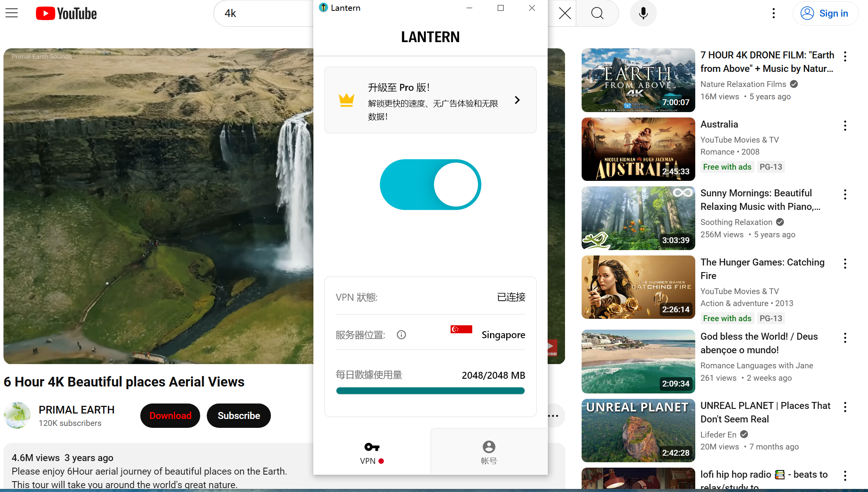Click the search magnifier button
This screenshot has width=868, height=492.
(x=597, y=14)
